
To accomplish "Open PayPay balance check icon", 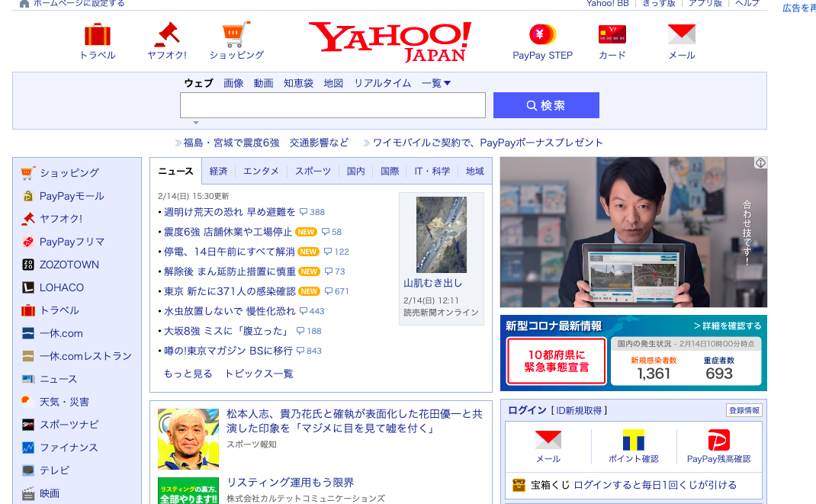I will point(718,441).
